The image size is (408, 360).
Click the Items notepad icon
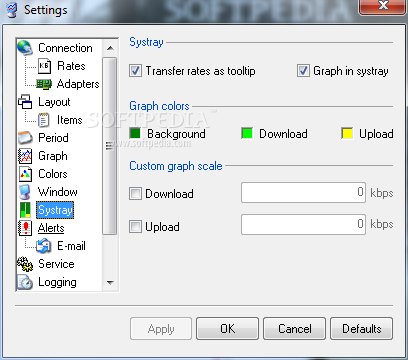click(44, 120)
